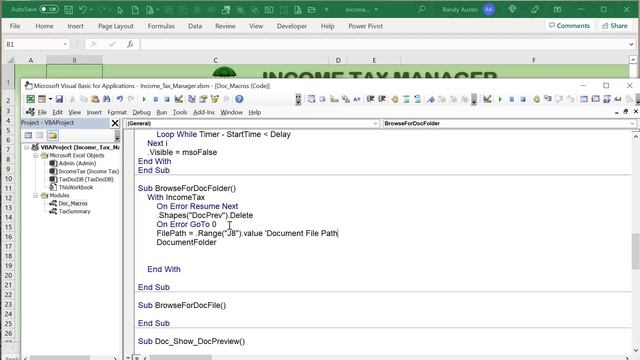Switch to Excel using View Microsoft Excel icon

tap(30, 99)
